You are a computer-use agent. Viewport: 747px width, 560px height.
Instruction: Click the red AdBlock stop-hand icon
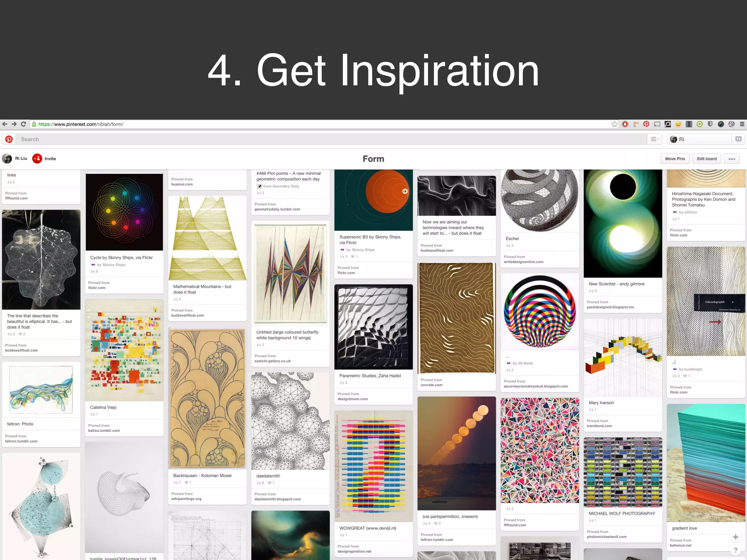coord(625,124)
